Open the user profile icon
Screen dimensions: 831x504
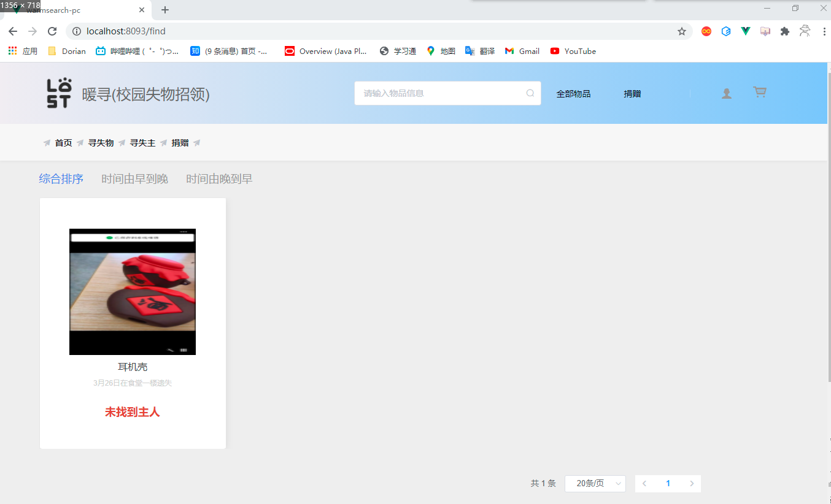(727, 93)
